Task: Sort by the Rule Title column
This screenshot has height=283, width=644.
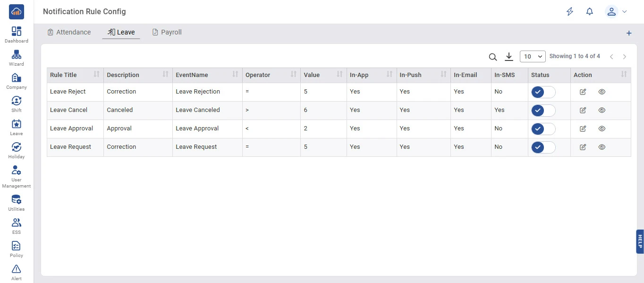Action: point(96,75)
